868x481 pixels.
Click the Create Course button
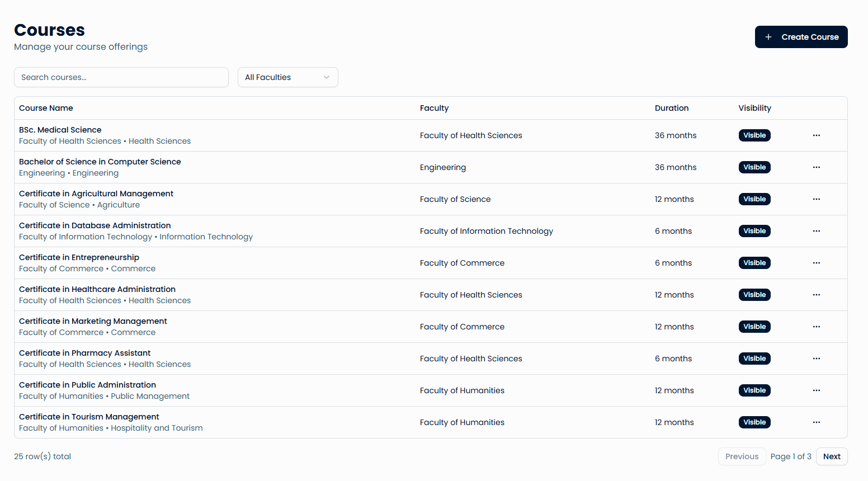pyautogui.click(x=801, y=36)
